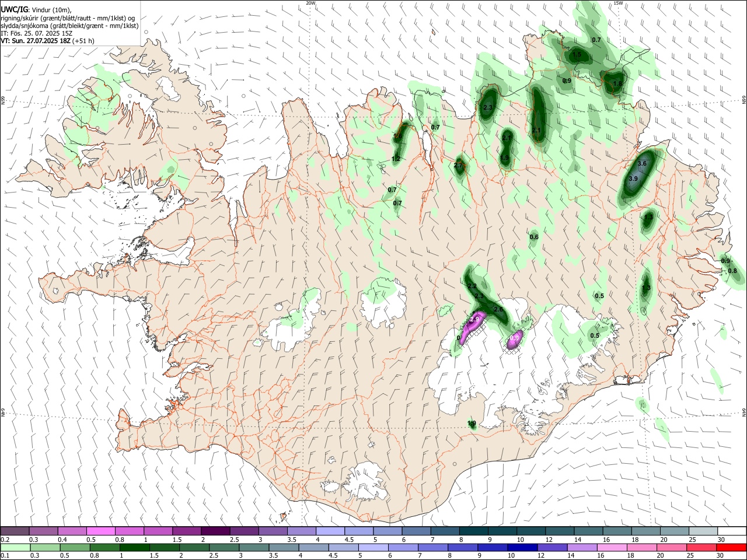Click the '2.7' precipitation value on map
This screenshot has height=560, width=747.
[458, 166]
